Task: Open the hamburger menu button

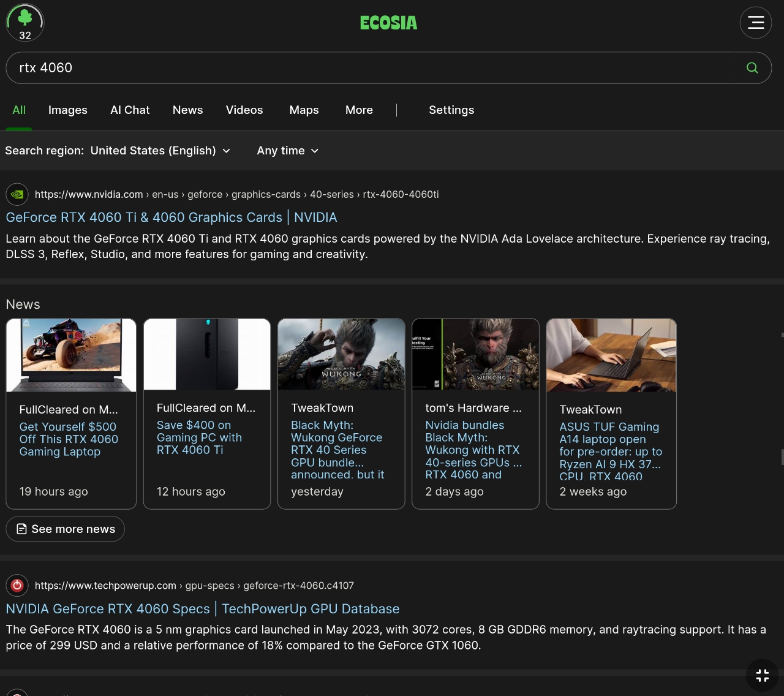Action: pos(756,23)
